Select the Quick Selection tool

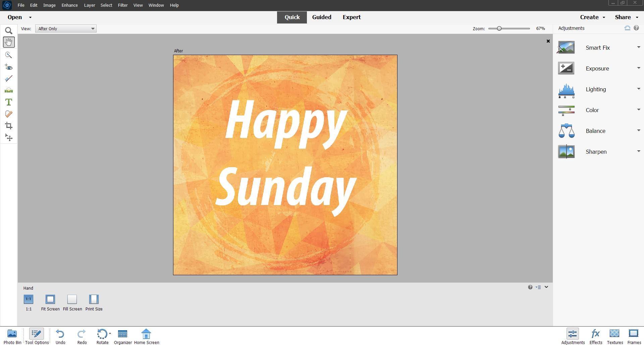pyautogui.click(x=9, y=55)
